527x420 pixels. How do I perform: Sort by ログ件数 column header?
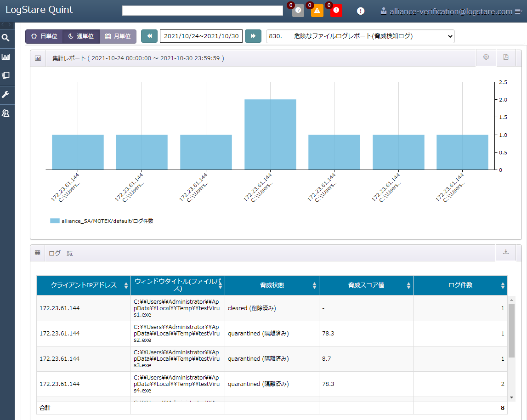[460, 285]
